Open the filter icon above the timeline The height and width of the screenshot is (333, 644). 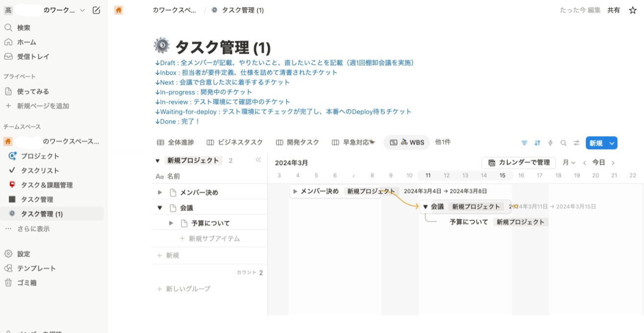tap(524, 143)
